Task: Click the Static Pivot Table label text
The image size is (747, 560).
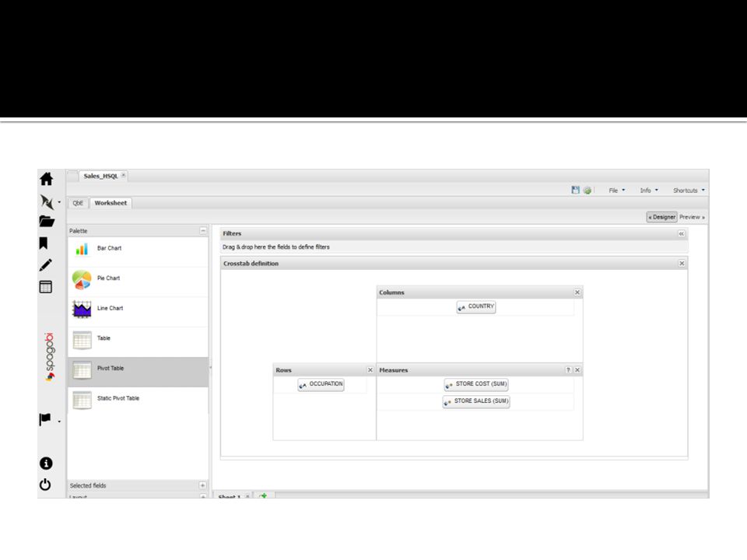Action: pyautogui.click(x=118, y=398)
